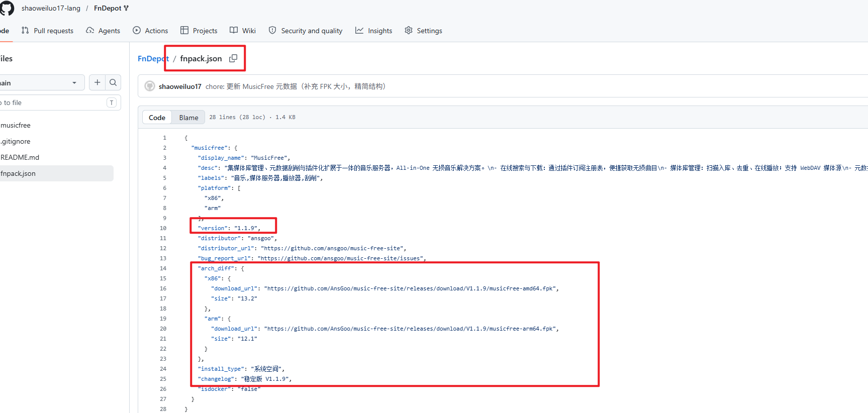Click the GitHub Octocat logo
Viewport: 868px width, 413px height.
(x=7, y=8)
